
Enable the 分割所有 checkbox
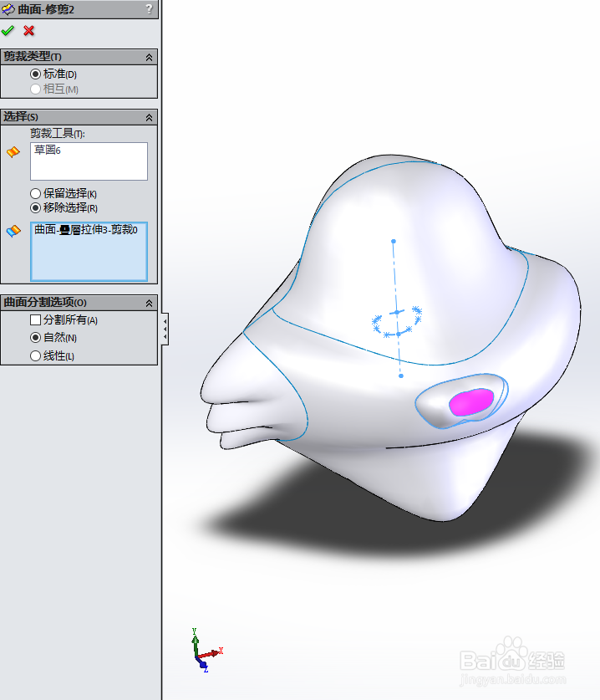point(35,320)
